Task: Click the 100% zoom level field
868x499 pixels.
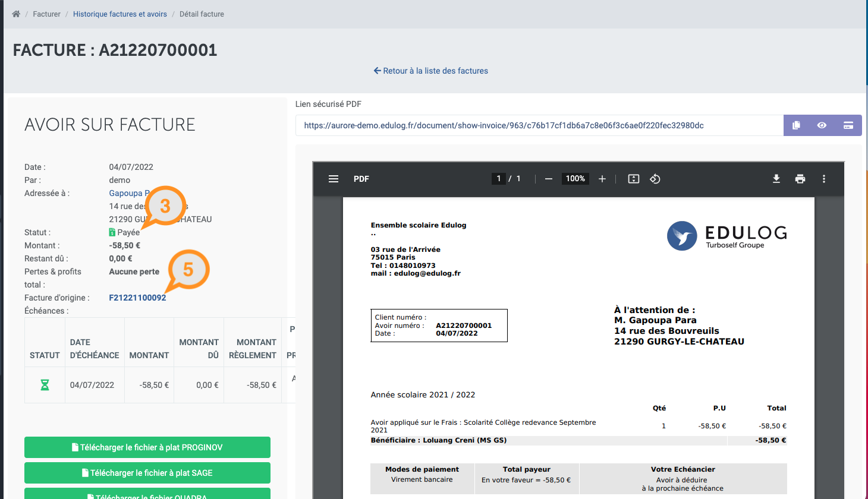Action: click(575, 179)
